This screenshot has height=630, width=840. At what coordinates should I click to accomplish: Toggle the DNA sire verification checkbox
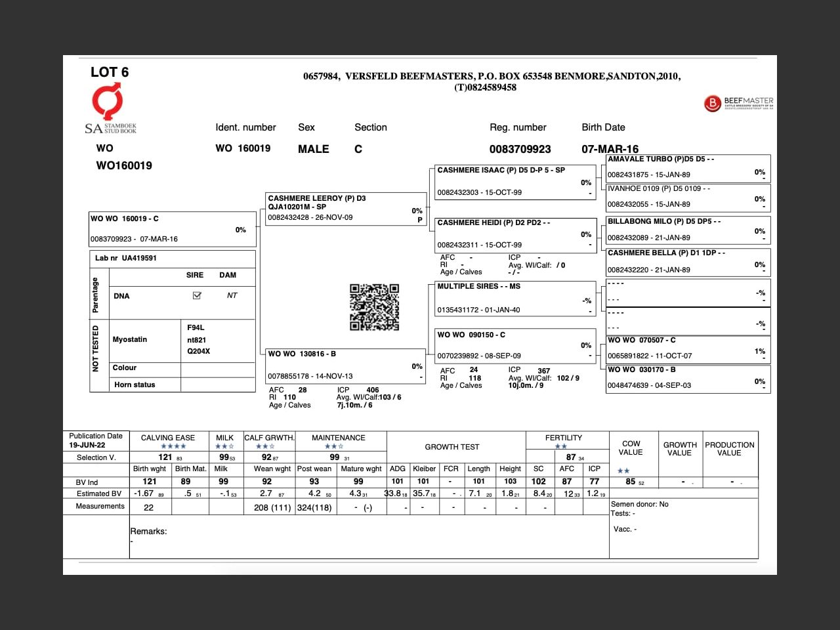(x=196, y=295)
